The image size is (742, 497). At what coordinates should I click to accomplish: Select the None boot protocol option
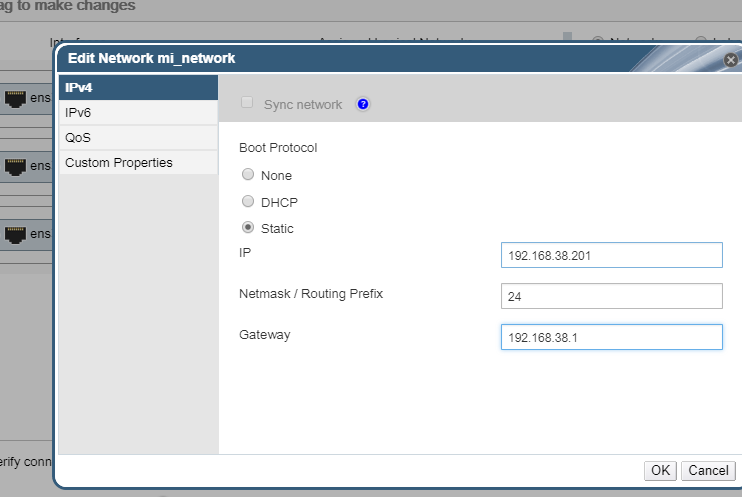pyautogui.click(x=248, y=174)
